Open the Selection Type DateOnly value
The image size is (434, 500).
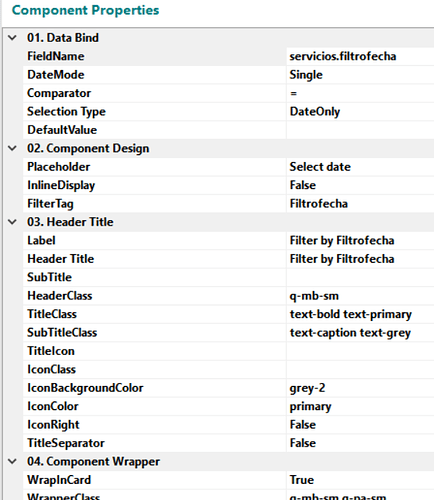click(x=360, y=112)
